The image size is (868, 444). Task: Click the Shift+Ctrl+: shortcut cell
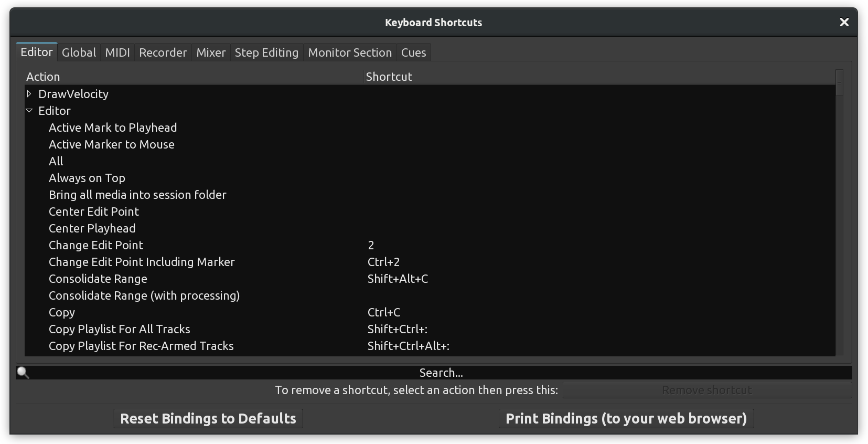(x=398, y=329)
